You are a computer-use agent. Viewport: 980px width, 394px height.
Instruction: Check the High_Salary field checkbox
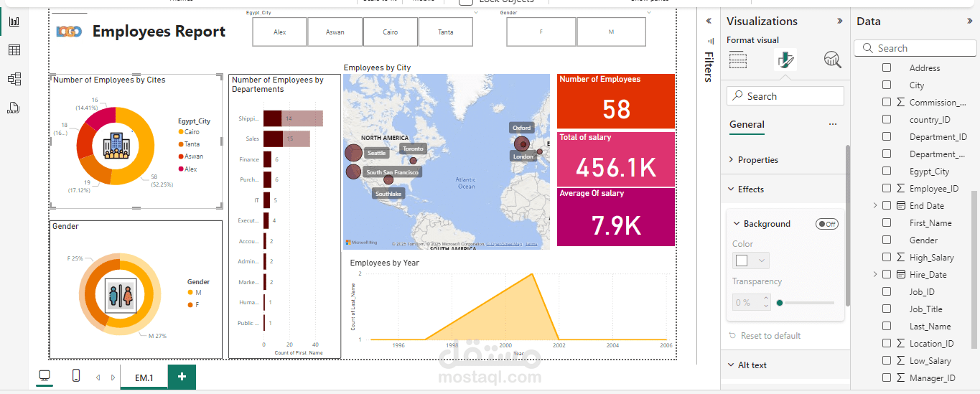[887, 258]
